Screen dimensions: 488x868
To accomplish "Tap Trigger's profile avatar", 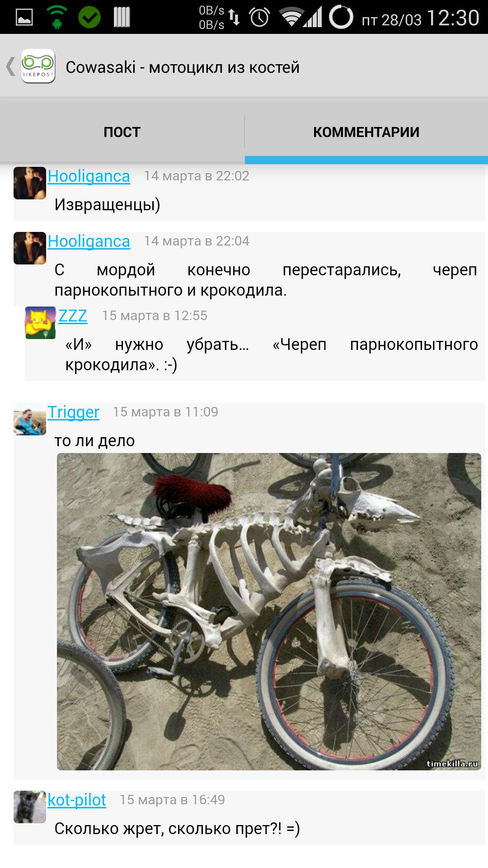I will (30, 420).
